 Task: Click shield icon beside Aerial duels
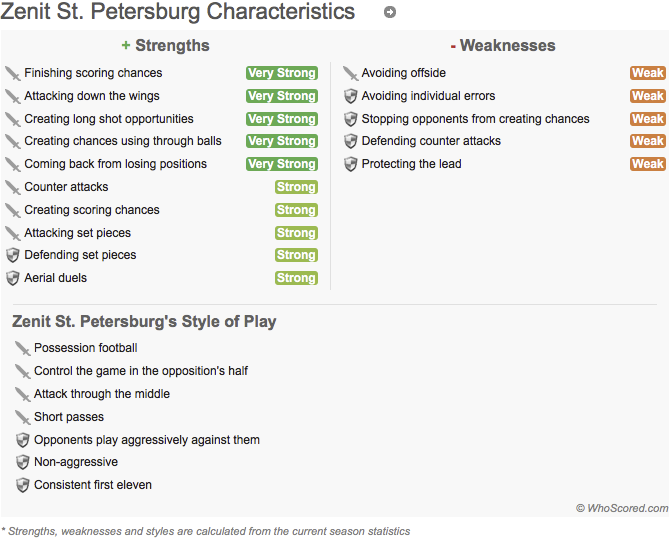[x=13, y=279]
